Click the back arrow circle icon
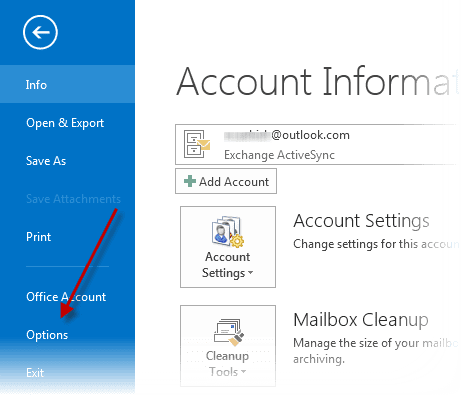 [40, 32]
